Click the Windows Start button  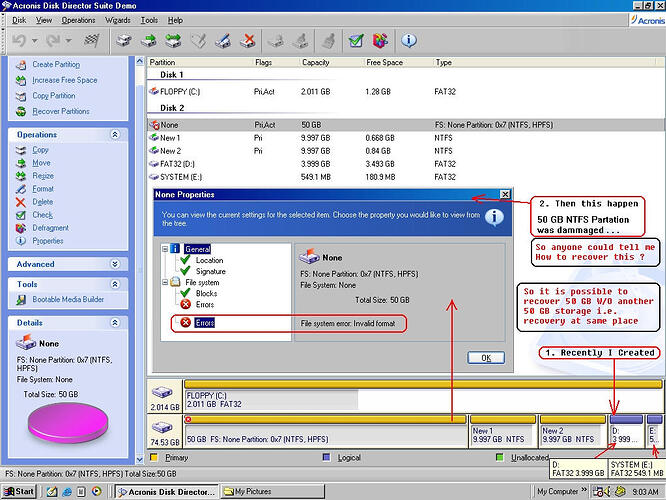tap(20, 491)
